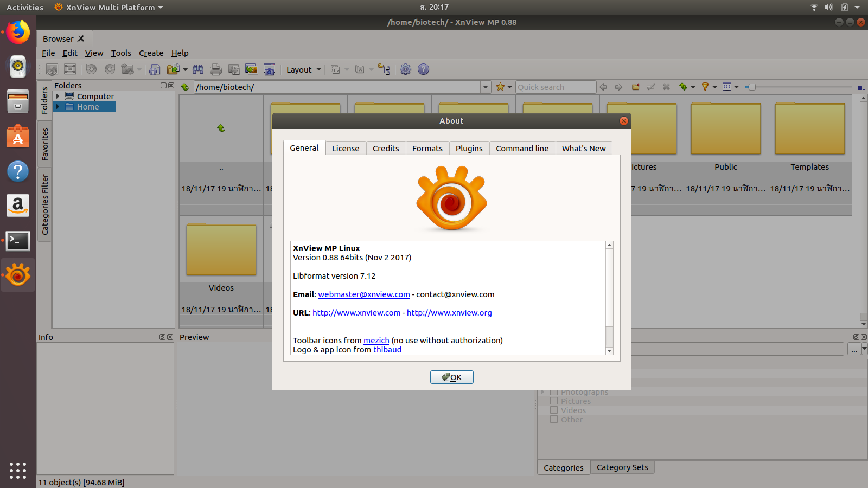The image size is (868, 488).
Task: Click the navigate forward arrow near Quick search
Action: pyautogui.click(x=618, y=87)
